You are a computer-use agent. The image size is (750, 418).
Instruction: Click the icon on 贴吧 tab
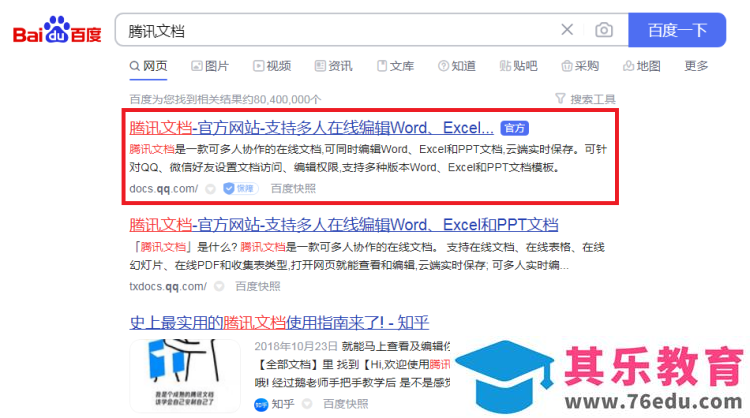pos(505,66)
